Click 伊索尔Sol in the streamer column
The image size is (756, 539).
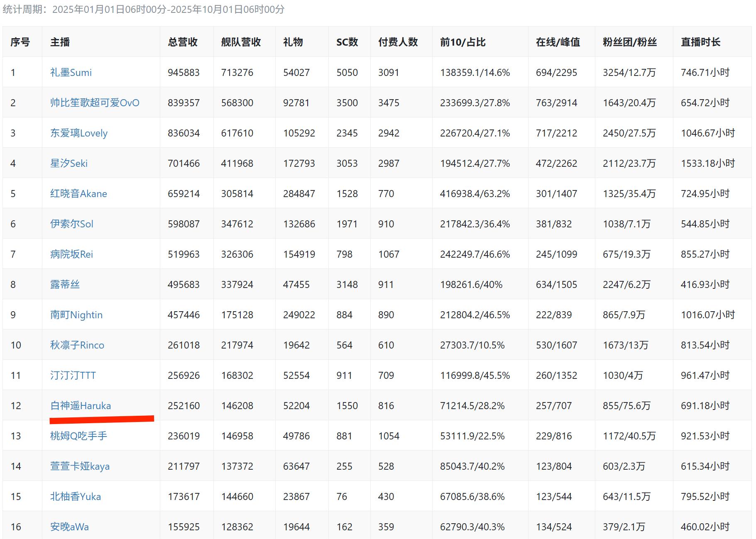pyautogui.click(x=71, y=224)
